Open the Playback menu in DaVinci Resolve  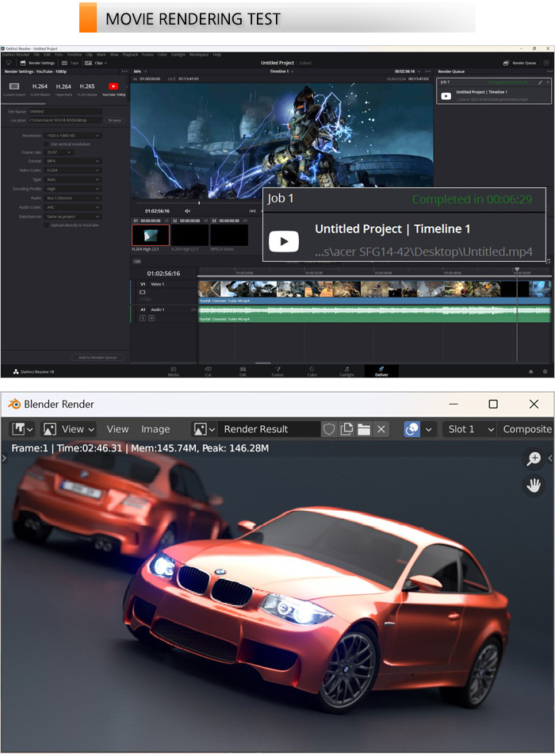tap(129, 54)
